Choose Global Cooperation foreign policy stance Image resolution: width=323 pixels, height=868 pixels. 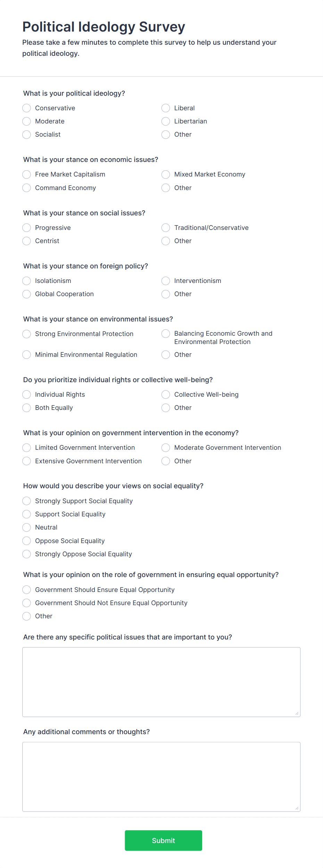(26, 294)
